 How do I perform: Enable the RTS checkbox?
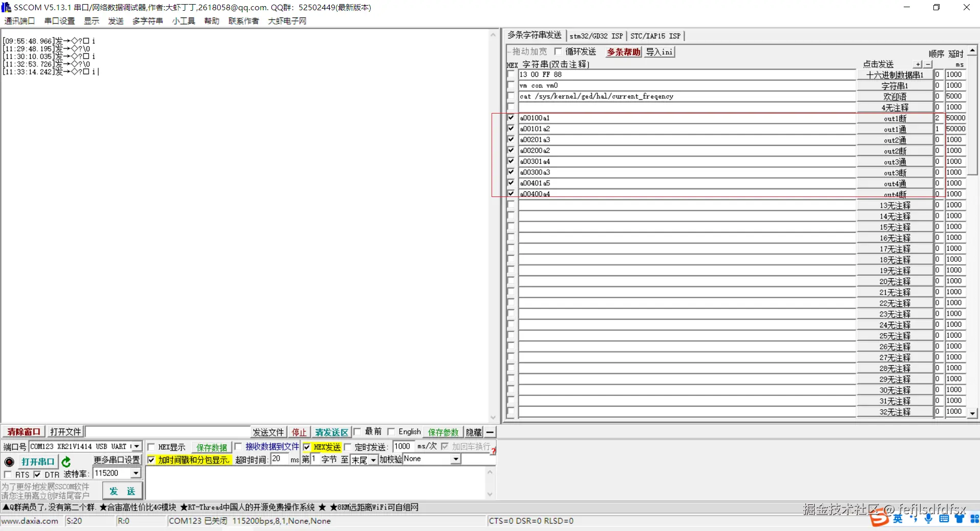click(x=8, y=475)
